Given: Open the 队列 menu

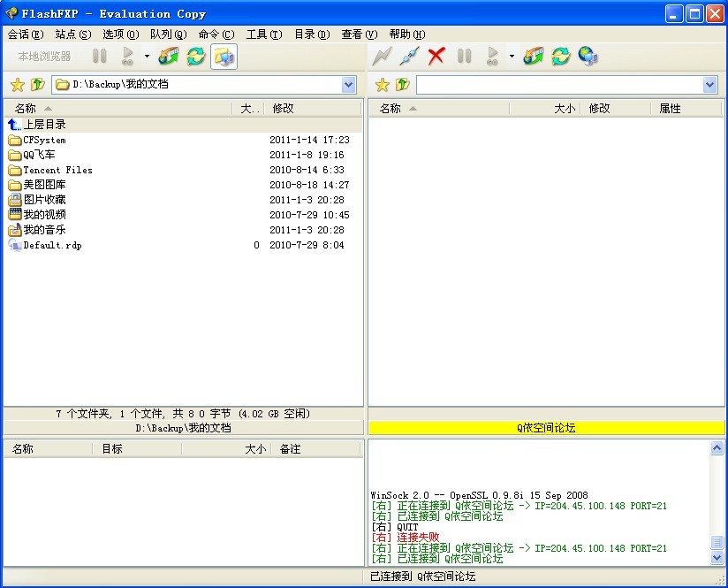Looking at the screenshot, I should (x=169, y=34).
